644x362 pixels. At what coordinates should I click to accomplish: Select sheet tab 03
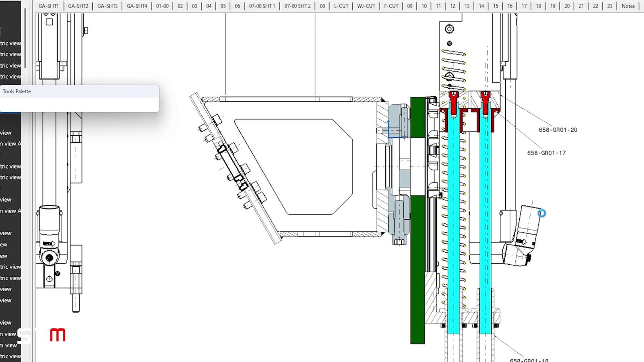[x=195, y=6]
